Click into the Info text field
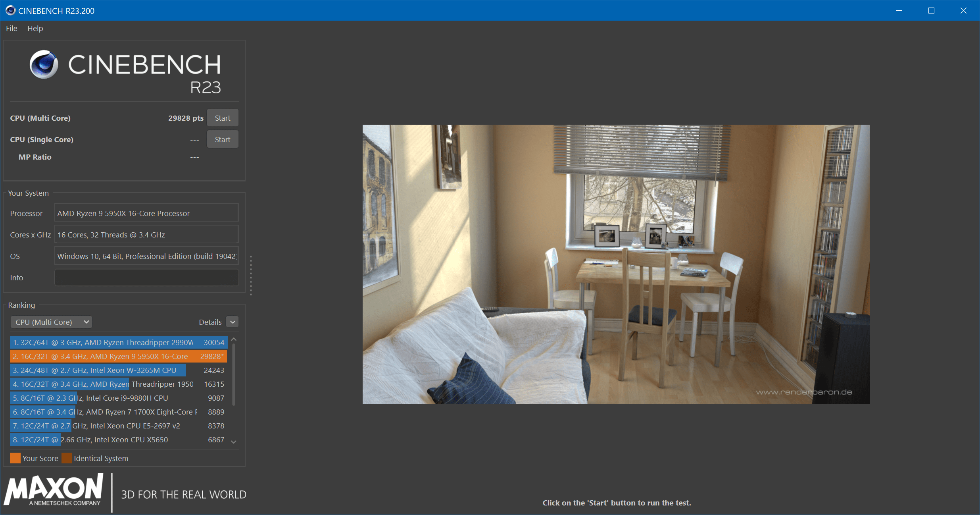Viewport: 980px width, 515px height. click(x=146, y=278)
